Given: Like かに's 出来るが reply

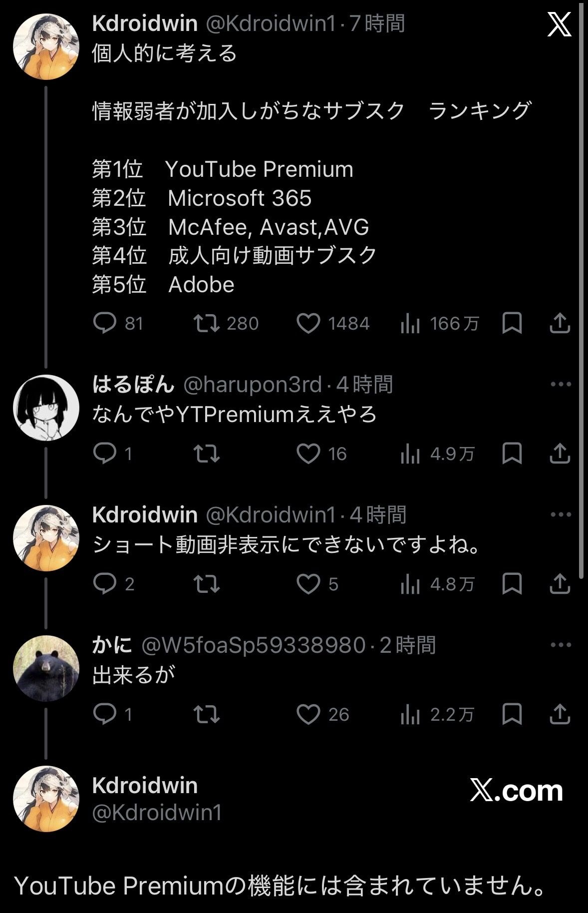Looking at the screenshot, I should click(308, 714).
